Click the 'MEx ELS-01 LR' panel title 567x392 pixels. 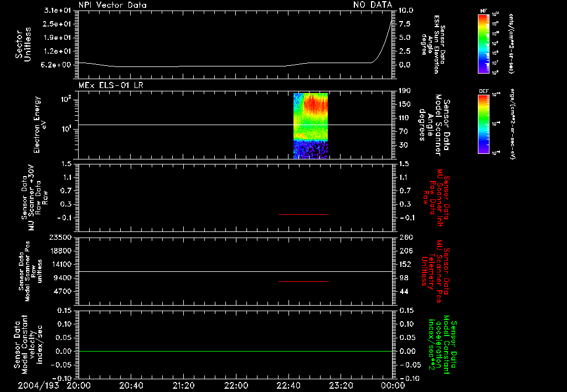point(111,85)
